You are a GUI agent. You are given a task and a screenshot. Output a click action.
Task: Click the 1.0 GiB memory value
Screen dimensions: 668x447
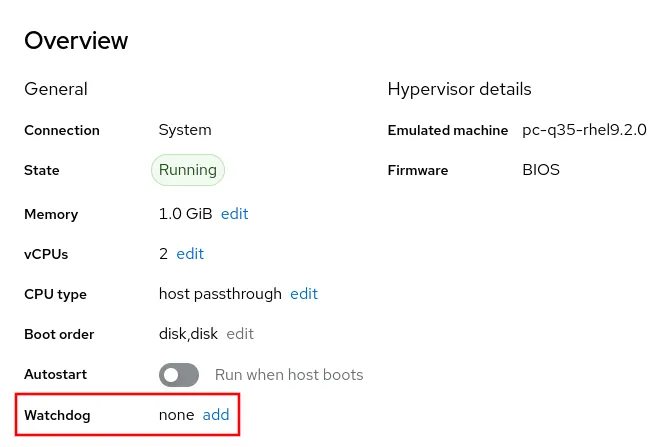coord(185,214)
